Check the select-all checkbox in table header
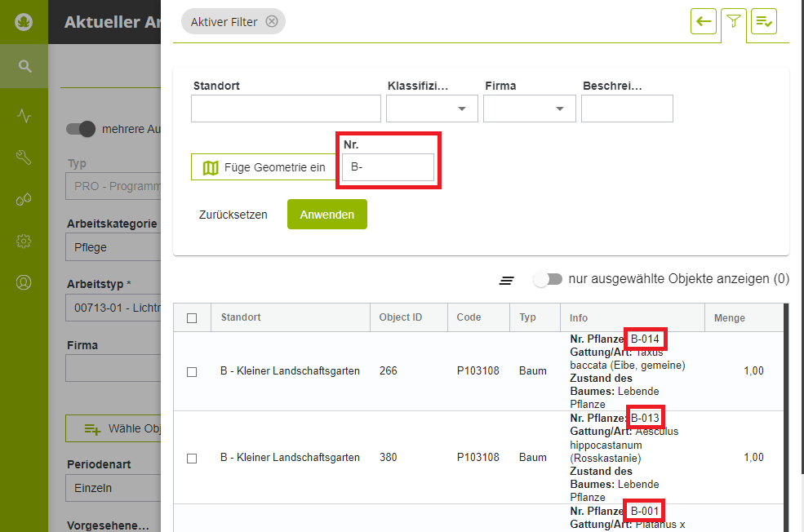Screen dimensions: 804x532 click(x=192, y=318)
